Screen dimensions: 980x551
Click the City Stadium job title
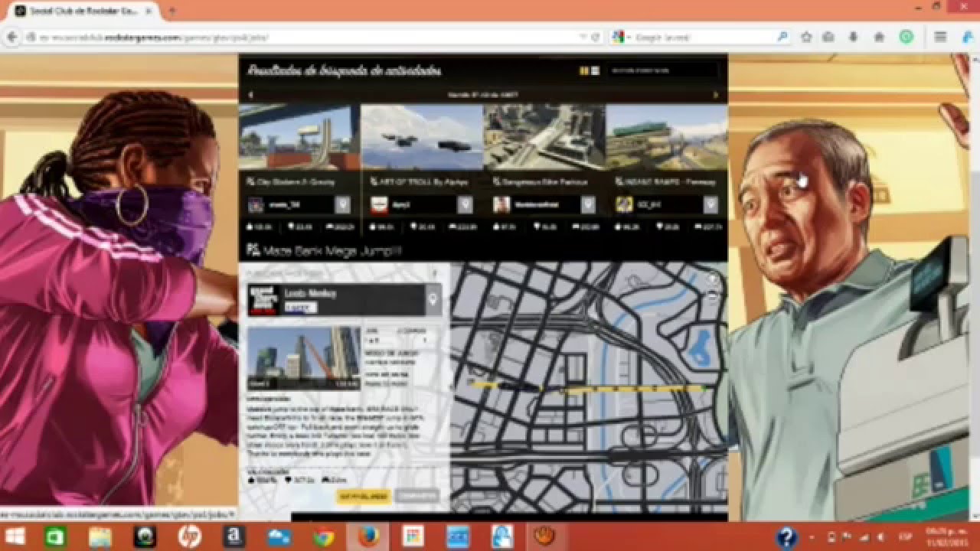pos(296,183)
